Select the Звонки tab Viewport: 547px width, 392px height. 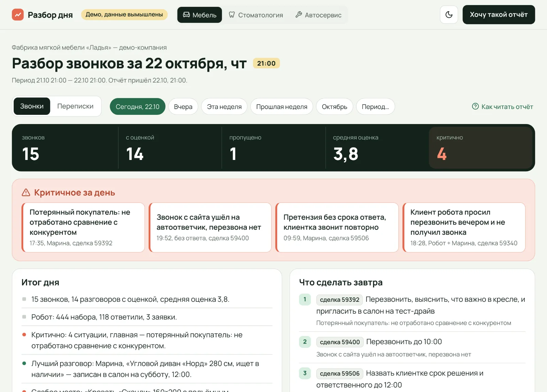32,106
